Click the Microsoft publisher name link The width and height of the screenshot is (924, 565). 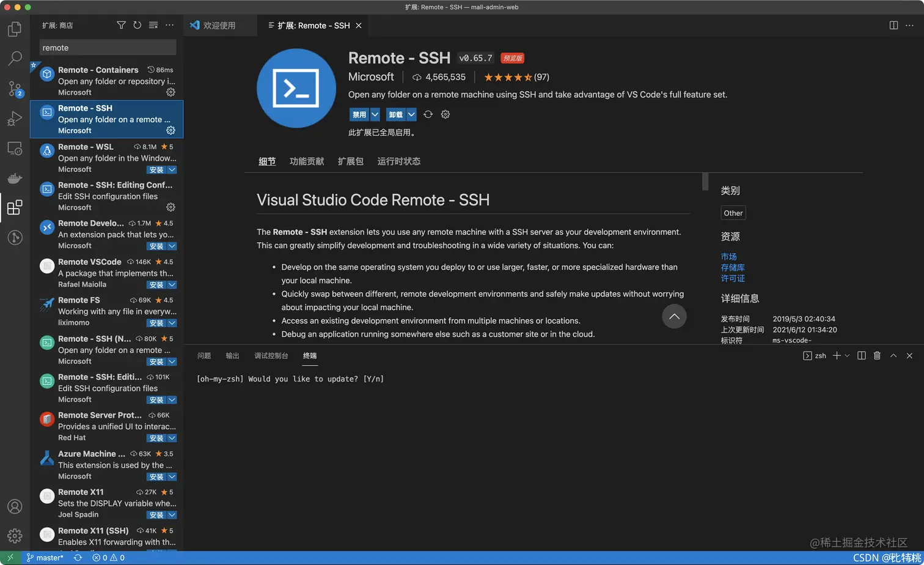(371, 77)
